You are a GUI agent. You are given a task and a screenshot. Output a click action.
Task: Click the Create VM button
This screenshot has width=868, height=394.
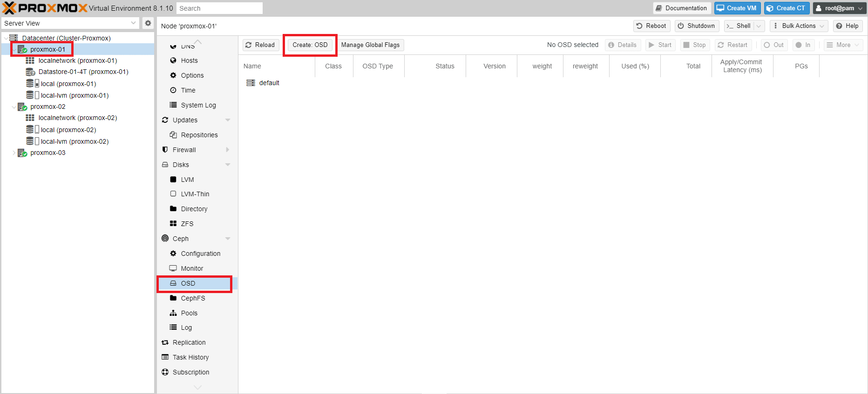pos(737,8)
